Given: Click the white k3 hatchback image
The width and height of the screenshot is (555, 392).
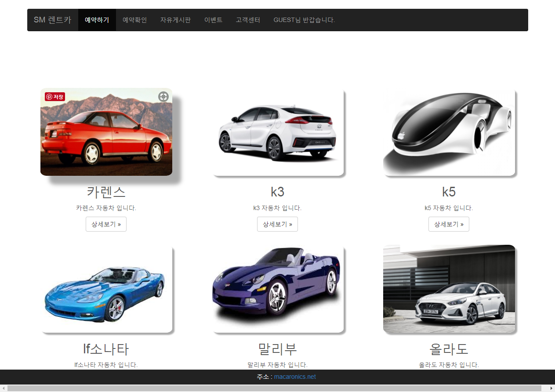Looking at the screenshot, I should [278, 132].
